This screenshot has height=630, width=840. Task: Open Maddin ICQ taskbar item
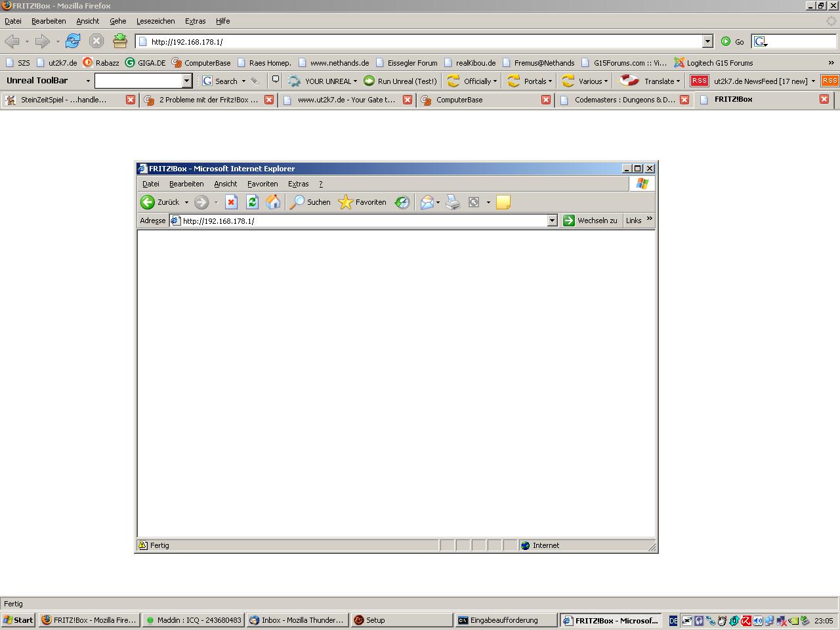tap(194, 620)
